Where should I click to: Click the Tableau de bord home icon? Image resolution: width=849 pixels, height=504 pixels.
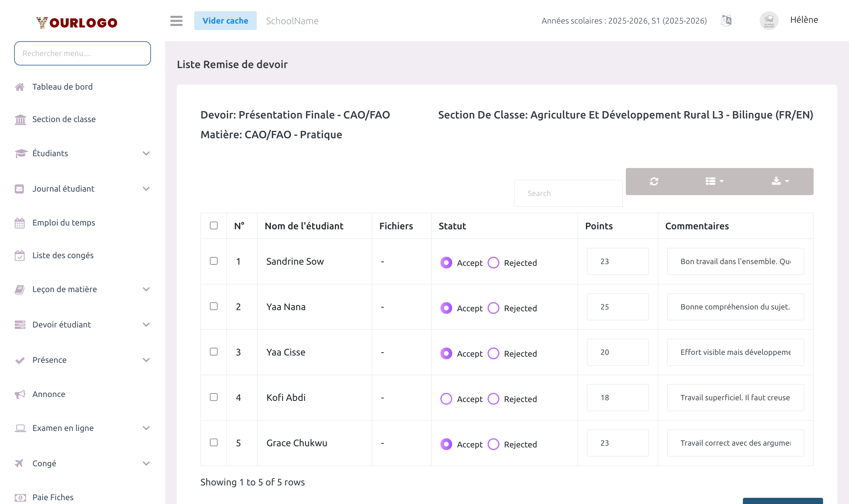click(x=20, y=87)
